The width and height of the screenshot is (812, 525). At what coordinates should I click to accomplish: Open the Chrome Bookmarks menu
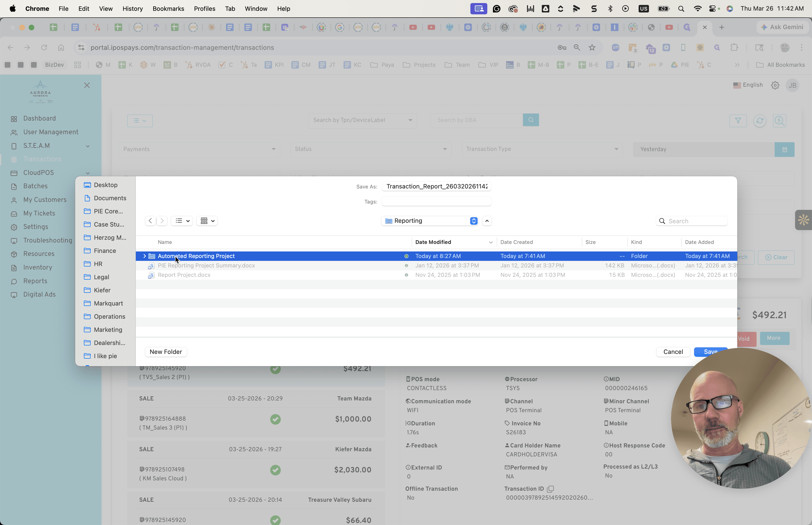click(x=168, y=8)
